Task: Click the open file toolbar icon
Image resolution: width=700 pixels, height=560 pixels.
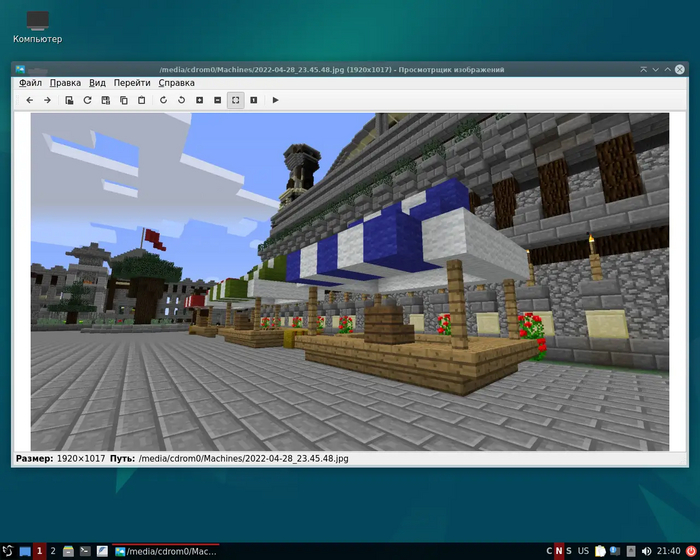Action: (x=69, y=100)
